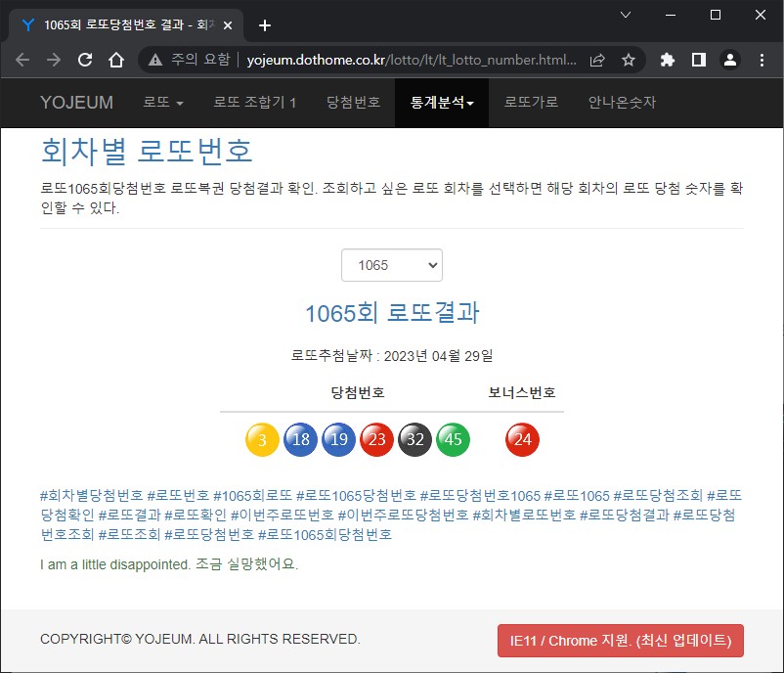Click the 회차별 로또번호 heading link

pos(147,151)
